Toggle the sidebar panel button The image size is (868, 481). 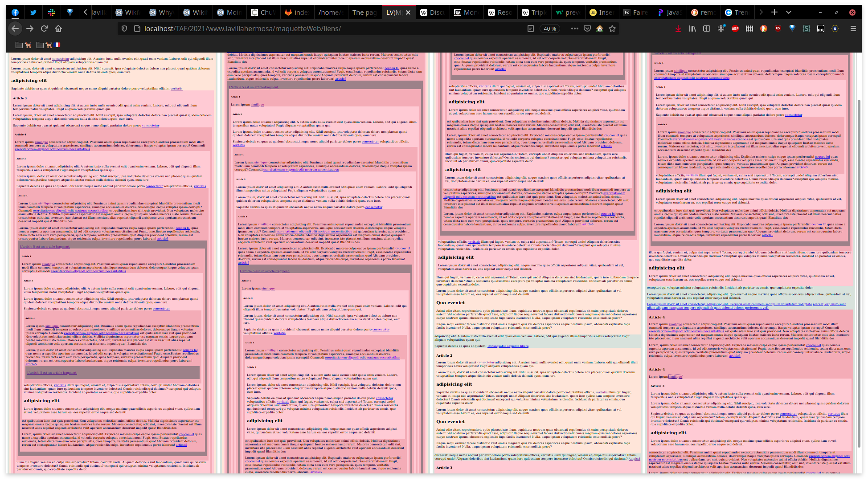click(x=707, y=29)
